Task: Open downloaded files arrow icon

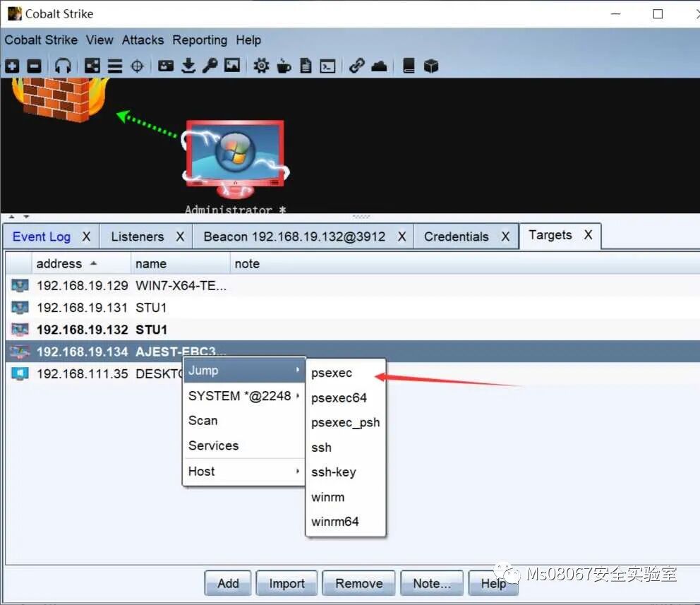Action: 188,66
